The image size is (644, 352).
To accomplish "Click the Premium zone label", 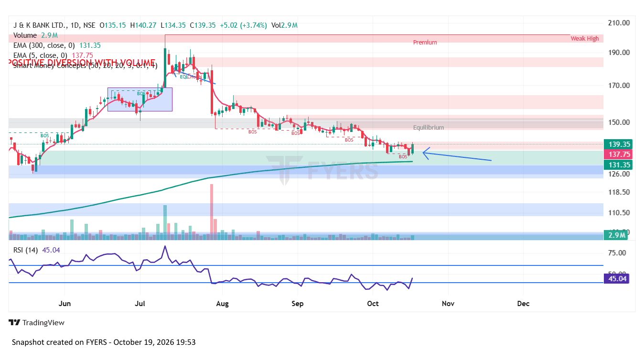I will [425, 43].
